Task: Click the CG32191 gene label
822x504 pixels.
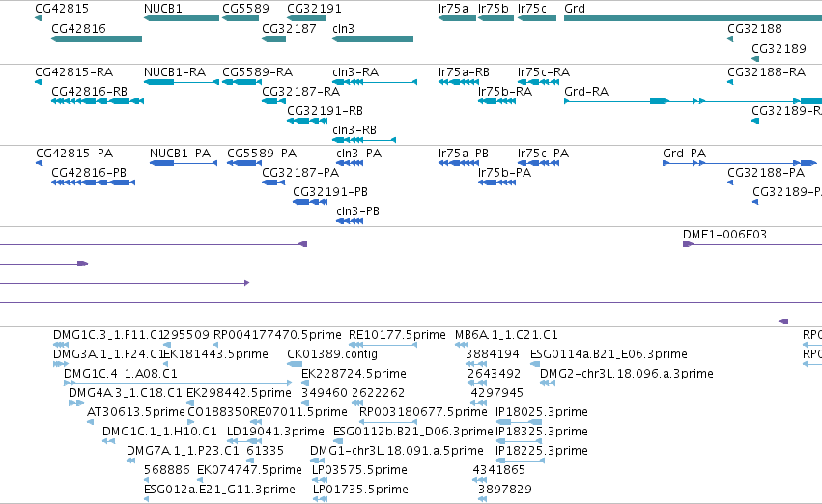Action: tap(314, 9)
